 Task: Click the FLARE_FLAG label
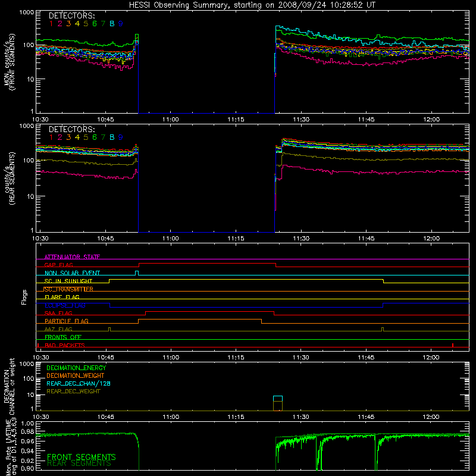click(x=62, y=297)
